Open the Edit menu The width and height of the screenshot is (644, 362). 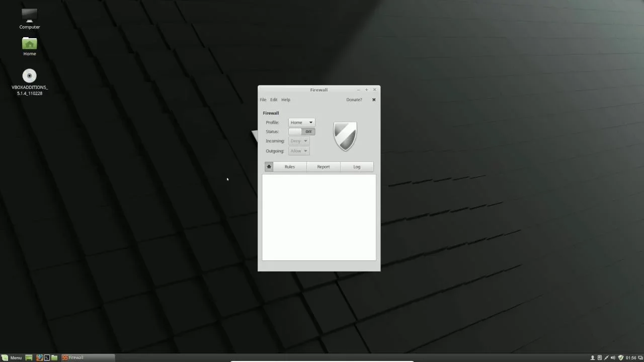274,100
